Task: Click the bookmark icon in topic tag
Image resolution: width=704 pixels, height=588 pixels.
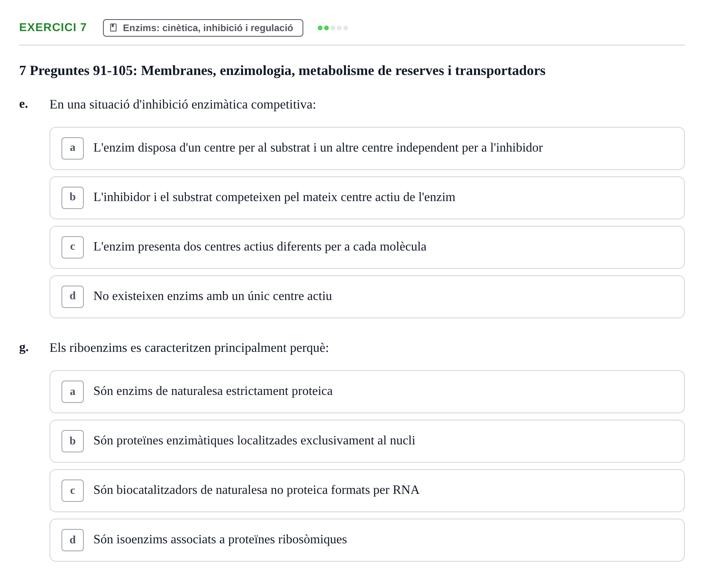Action: (x=113, y=28)
